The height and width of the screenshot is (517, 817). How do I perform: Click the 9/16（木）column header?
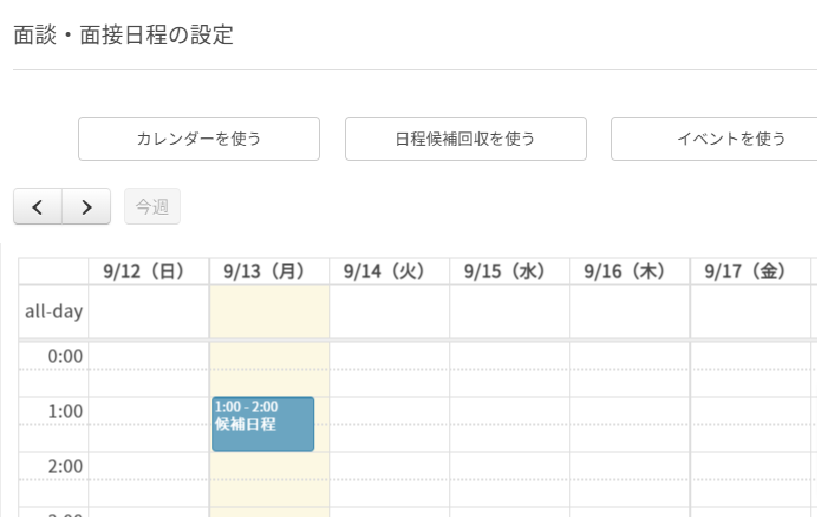629,271
